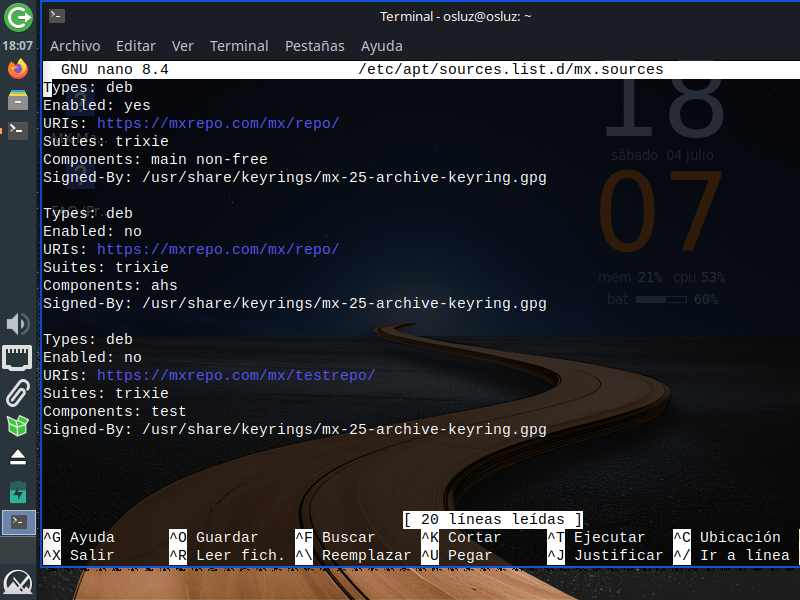Click the ^T Ejecutar shortcut
Viewport: 800px width, 600px height.
tap(596, 537)
